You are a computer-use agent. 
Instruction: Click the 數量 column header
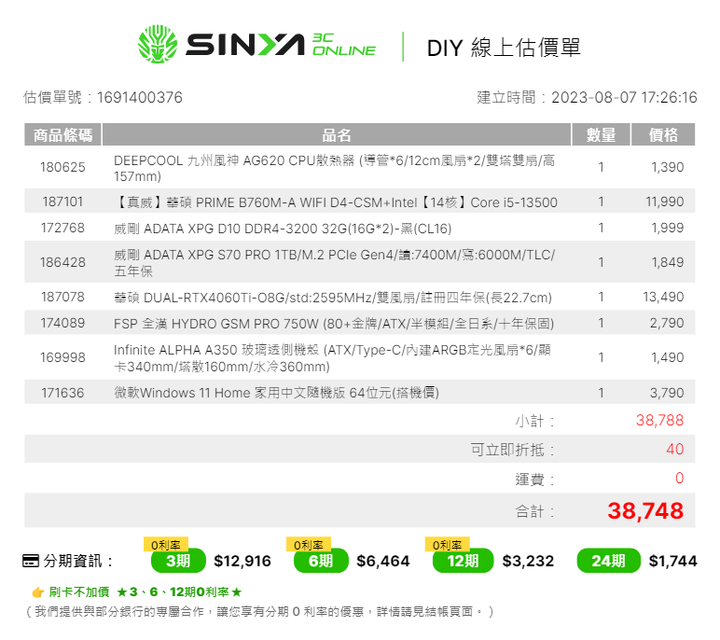pyautogui.click(x=601, y=135)
